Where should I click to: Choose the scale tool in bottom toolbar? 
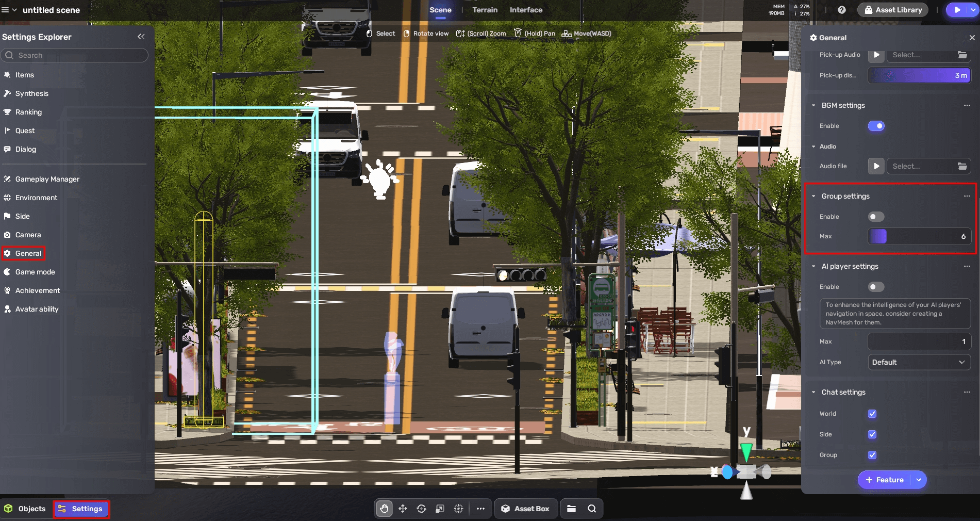(440, 509)
